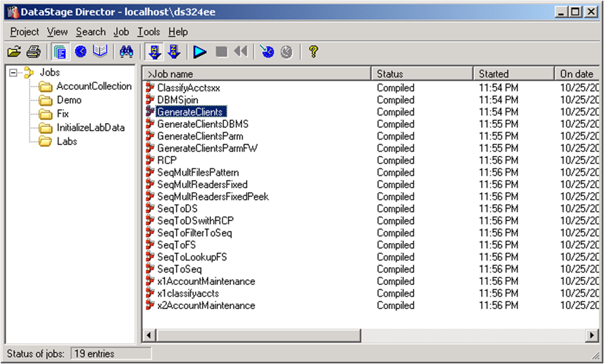Click the horizontal scrollbar right arrow
The image size is (604, 364).
(x=592, y=335)
